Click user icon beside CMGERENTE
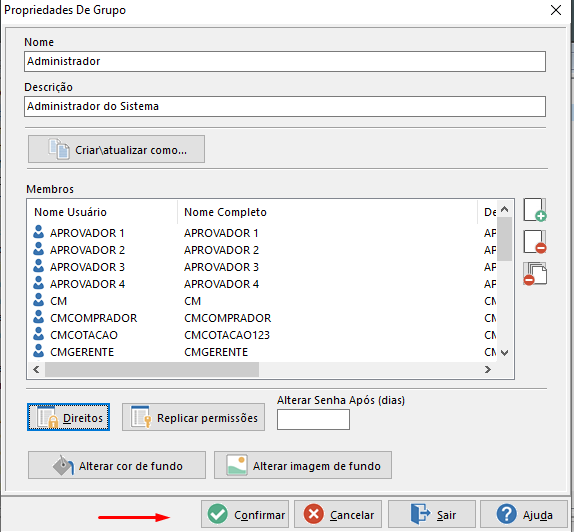This screenshot has height=532, width=574. click(x=38, y=351)
